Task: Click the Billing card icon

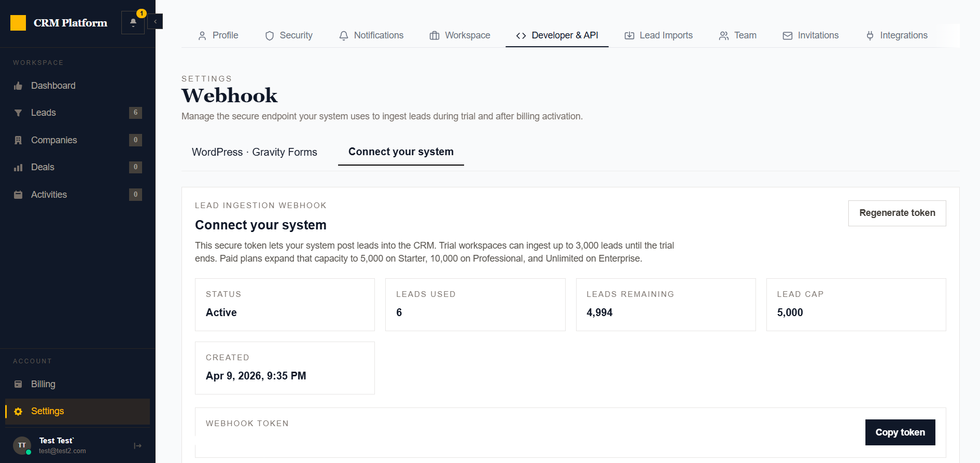Action: pos(18,384)
